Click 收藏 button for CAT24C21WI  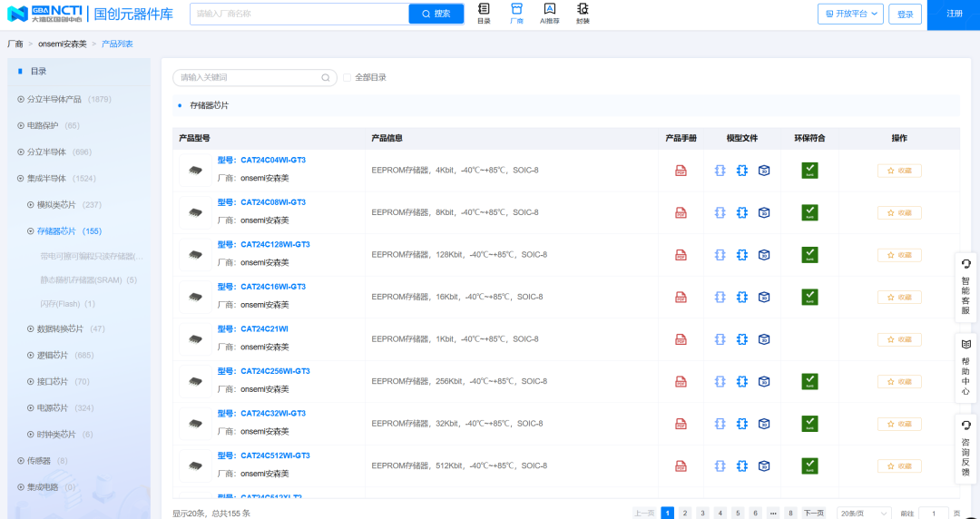coord(898,339)
